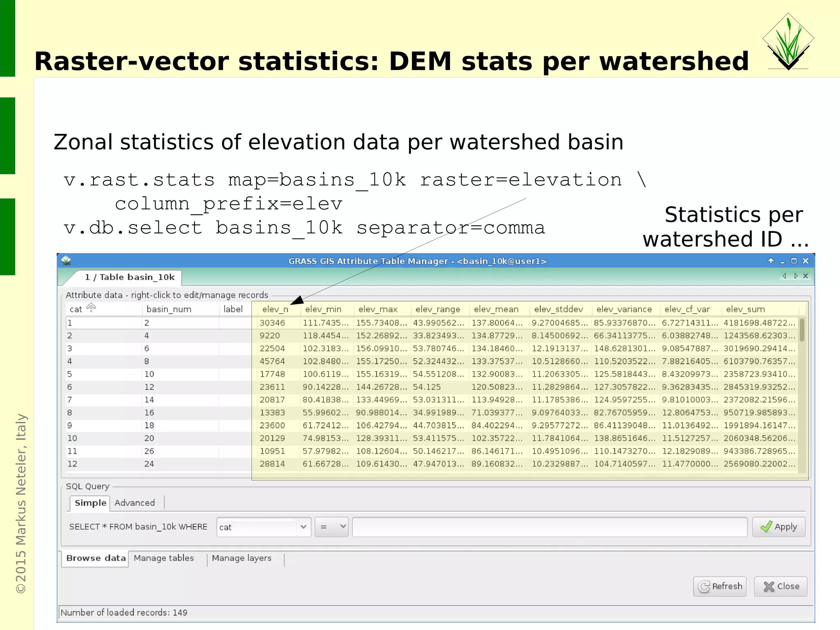
Task: Click elev_stddev cell 12.1913137...
Action: (x=560, y=348)
